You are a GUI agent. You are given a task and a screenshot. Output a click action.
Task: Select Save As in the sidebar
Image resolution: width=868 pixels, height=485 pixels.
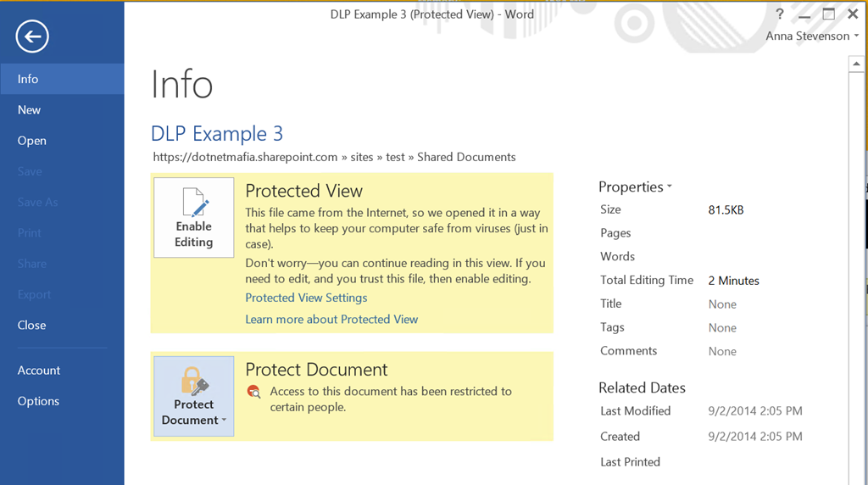click(x=62, y=202)
